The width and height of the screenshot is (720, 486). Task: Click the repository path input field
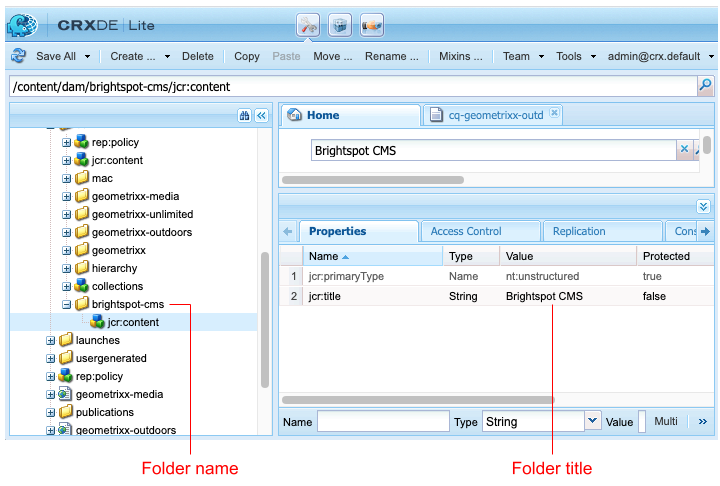coord(353,86)
